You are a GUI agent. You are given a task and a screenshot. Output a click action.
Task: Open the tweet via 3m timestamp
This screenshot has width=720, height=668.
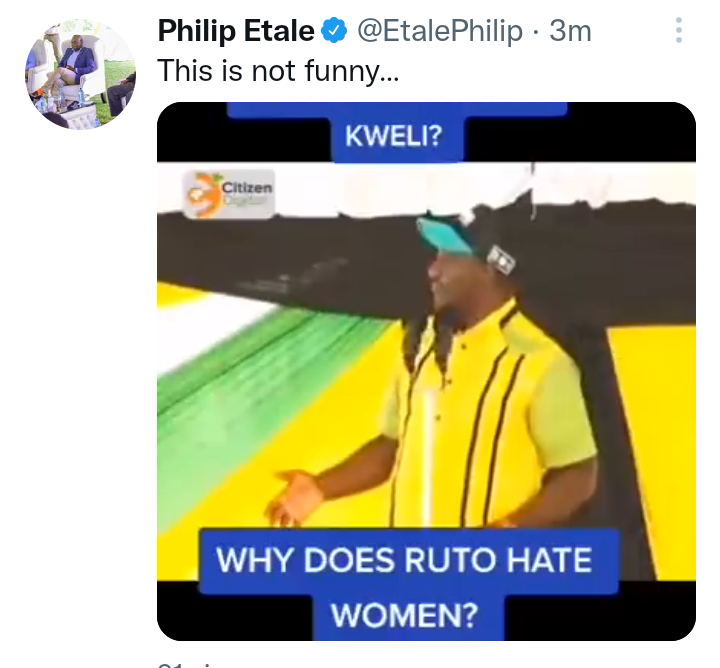click(570, 31)
